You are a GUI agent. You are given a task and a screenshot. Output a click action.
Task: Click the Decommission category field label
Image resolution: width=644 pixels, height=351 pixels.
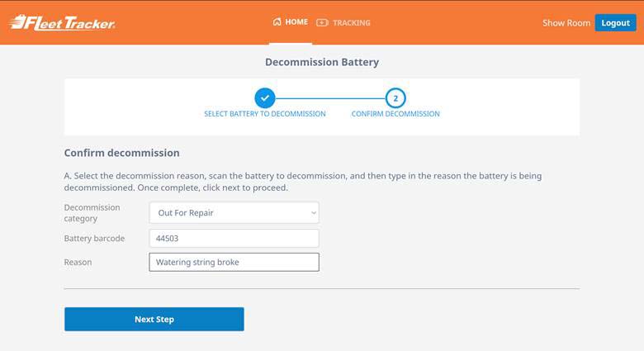[92, 212]
